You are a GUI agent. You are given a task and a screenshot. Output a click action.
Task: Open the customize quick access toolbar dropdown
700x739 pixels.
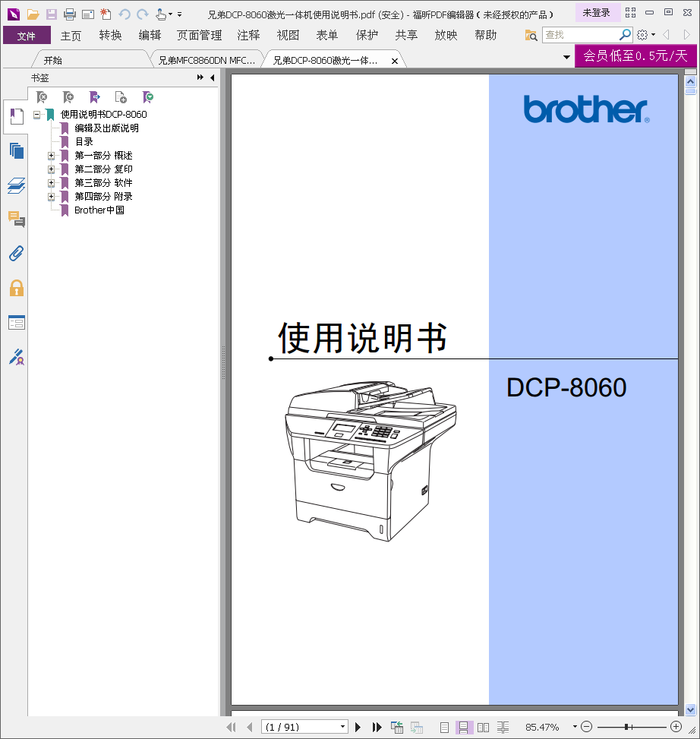[179, 14]
